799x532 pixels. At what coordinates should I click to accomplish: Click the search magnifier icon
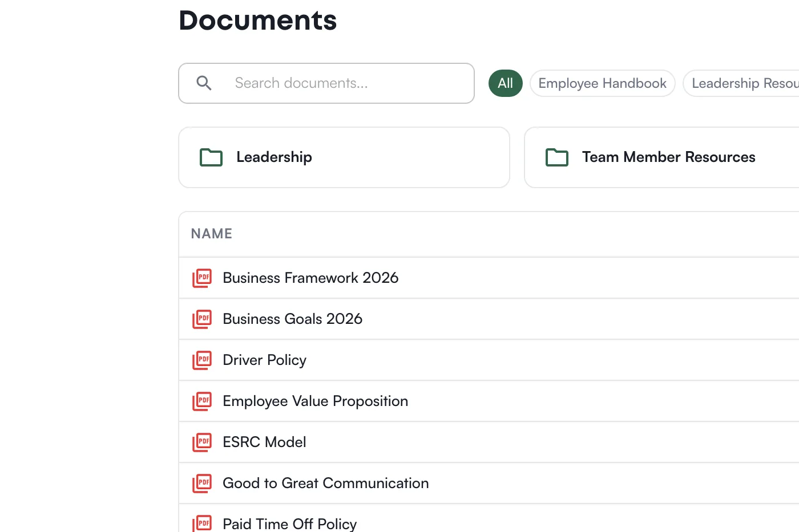204,83
